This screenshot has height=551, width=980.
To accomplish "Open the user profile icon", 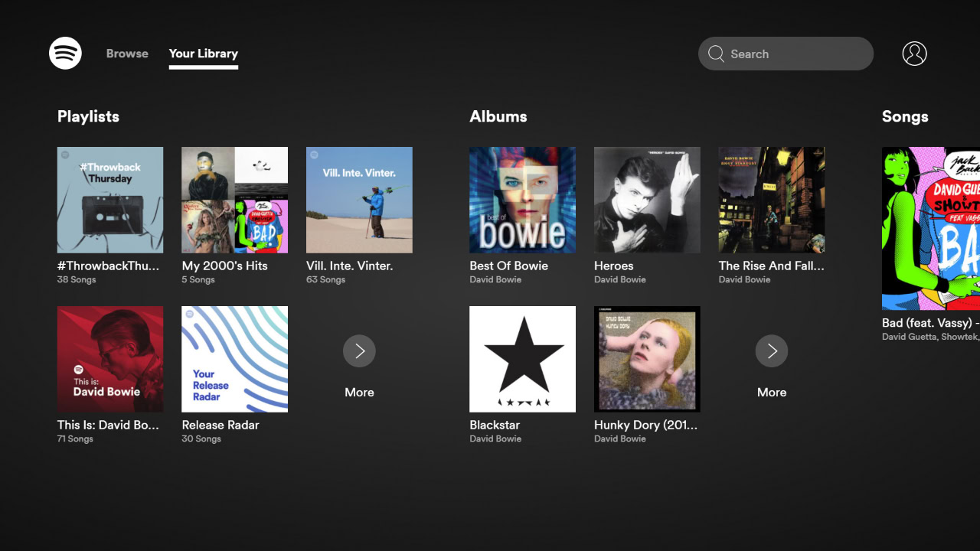I will pos(914,54).
